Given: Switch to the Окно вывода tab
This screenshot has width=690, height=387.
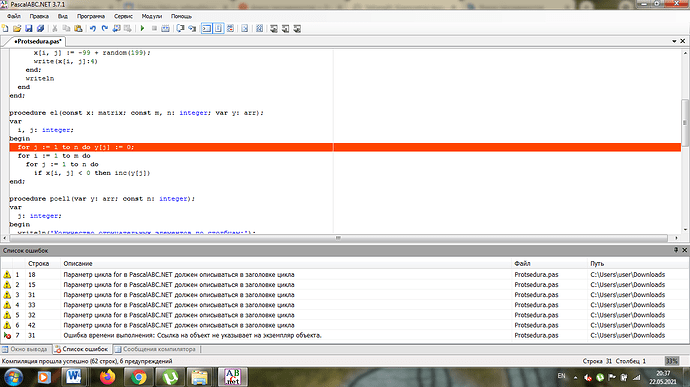Looking at the screenshot, I should [x=25, y=349].
